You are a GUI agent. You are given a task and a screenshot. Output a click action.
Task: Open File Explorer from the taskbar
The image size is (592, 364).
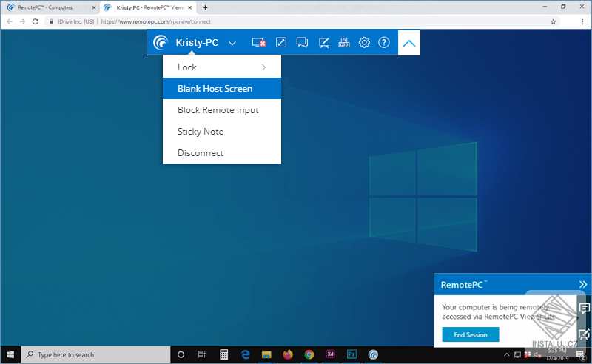point(266,354)
